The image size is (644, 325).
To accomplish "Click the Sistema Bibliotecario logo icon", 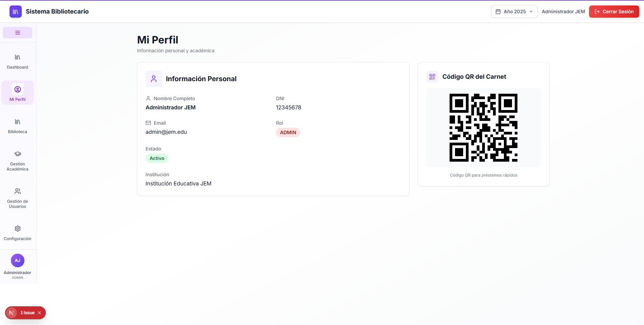I will [15, 12].
